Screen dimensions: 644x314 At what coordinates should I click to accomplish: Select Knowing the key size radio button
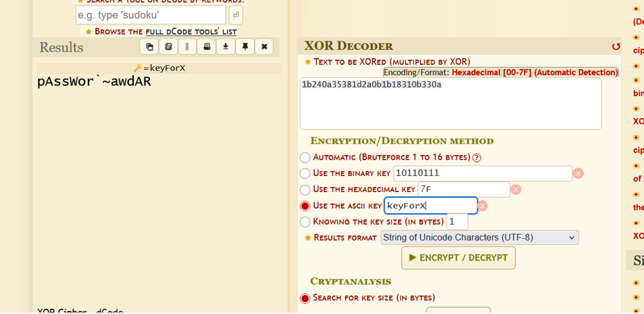[305, 222]
